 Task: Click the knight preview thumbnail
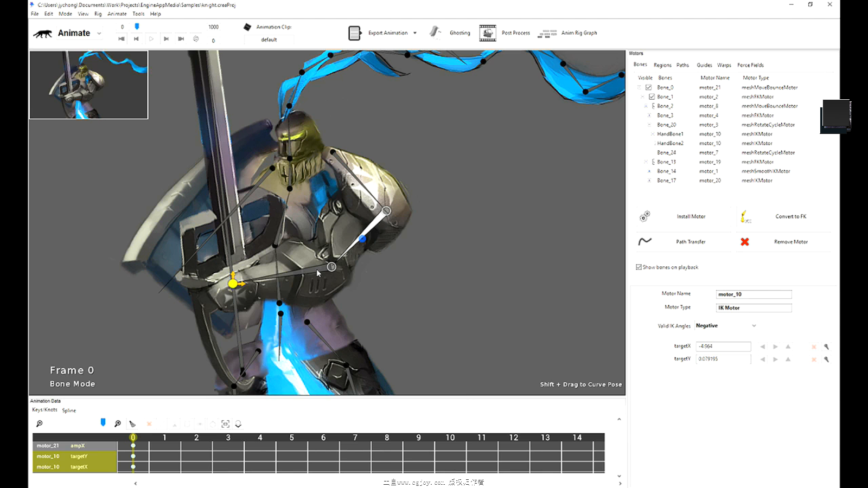(88, 85)
